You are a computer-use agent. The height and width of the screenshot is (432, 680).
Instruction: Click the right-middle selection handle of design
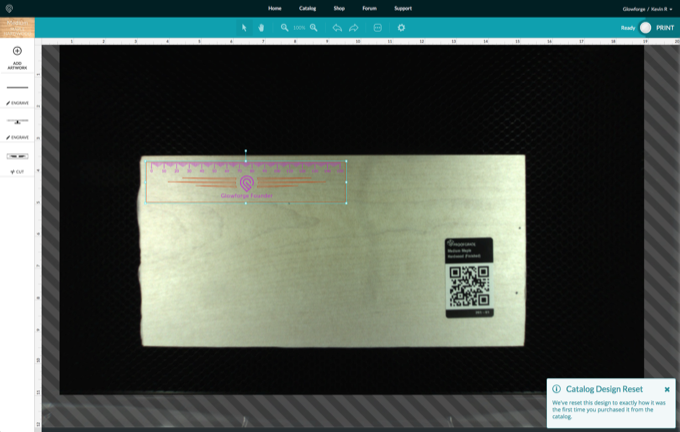tap(346, 182)
